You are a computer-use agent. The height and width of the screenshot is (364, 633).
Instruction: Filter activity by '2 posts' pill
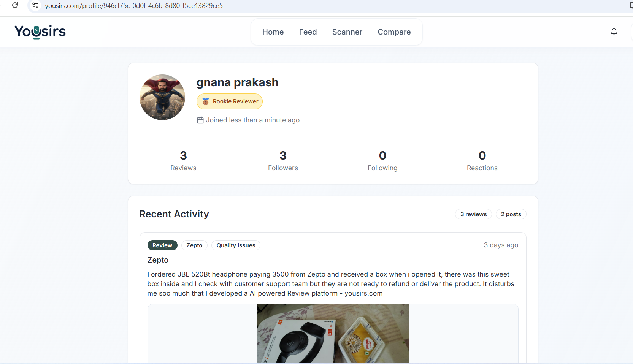511,214
